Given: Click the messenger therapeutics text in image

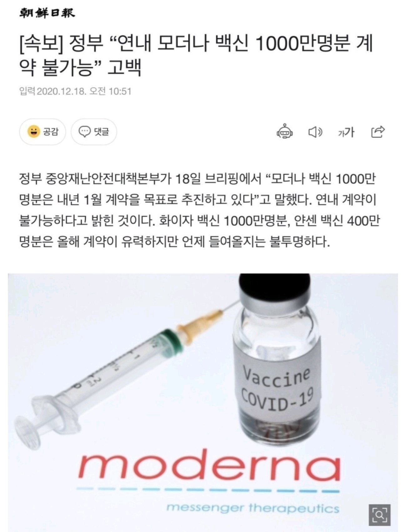Looking at the screenshot, I should point(253,508).
